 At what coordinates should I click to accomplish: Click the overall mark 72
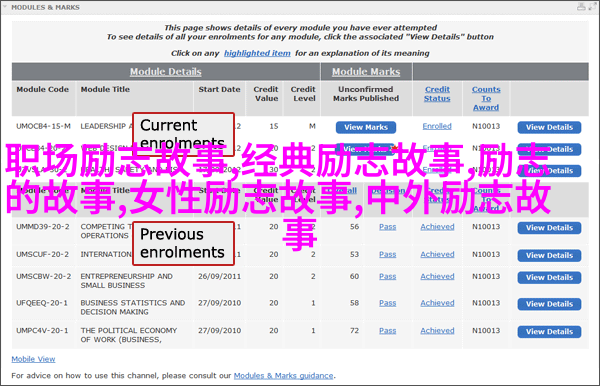354,331
